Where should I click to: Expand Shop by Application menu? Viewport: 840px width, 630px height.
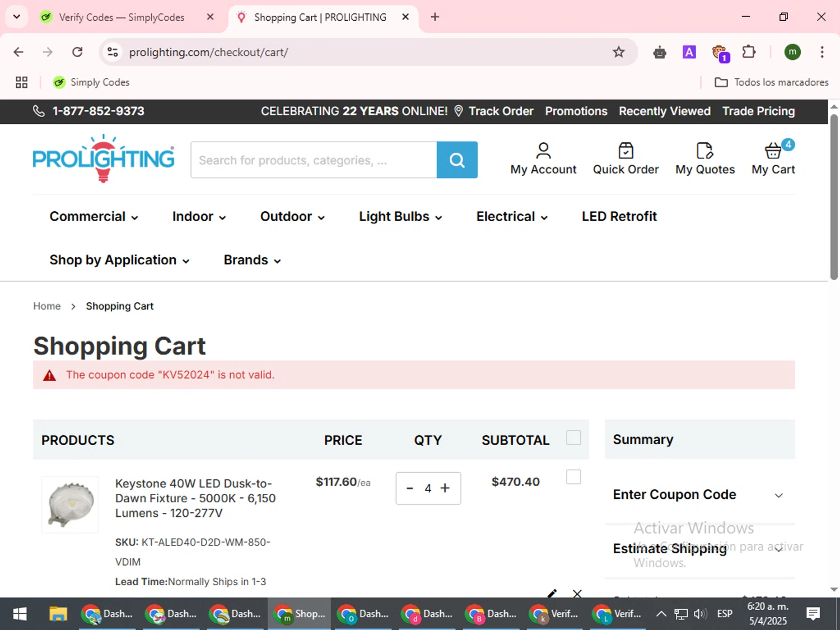point(119,260)
